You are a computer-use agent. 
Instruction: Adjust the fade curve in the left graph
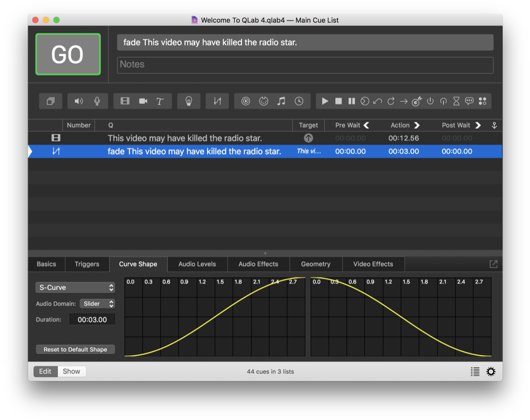pyautogui.click(x=214, y=317)
